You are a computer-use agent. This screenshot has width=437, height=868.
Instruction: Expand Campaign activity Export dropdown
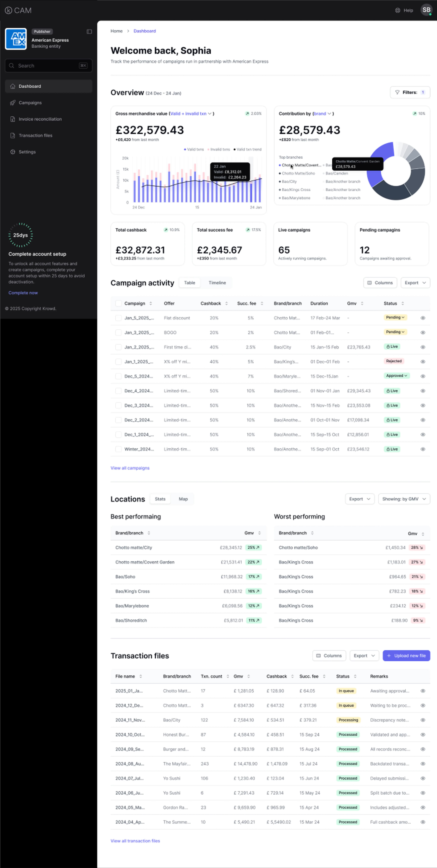coord(415,283)
